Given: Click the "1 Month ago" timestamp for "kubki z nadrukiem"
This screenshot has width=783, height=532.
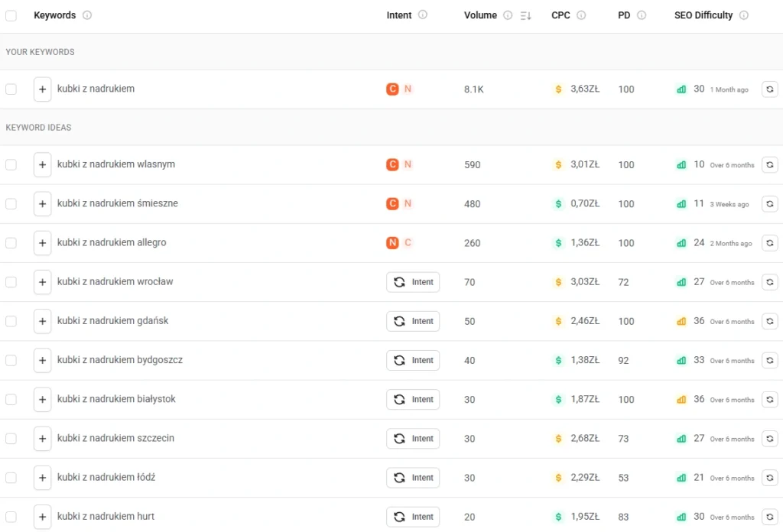Looking at the screenshot, I should coord(728,89).
